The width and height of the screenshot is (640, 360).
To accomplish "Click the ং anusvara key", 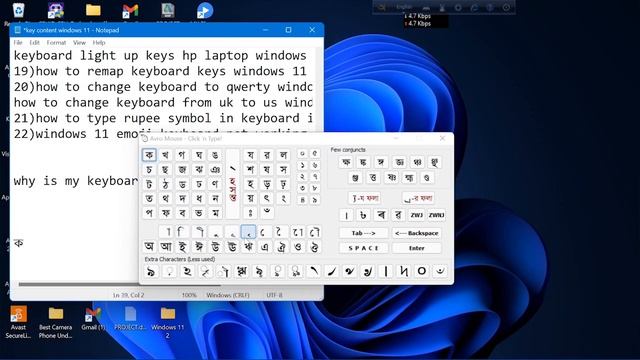I will [x=283, y=198].
